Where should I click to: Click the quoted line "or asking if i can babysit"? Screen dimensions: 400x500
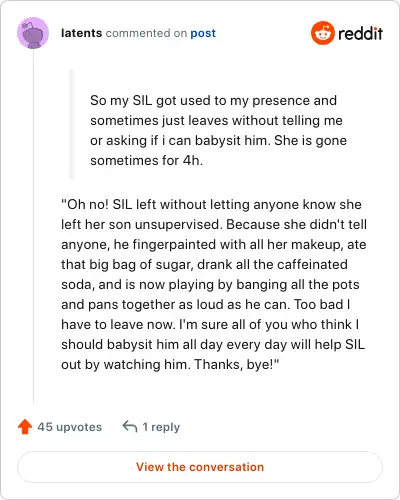coord(218,140)
